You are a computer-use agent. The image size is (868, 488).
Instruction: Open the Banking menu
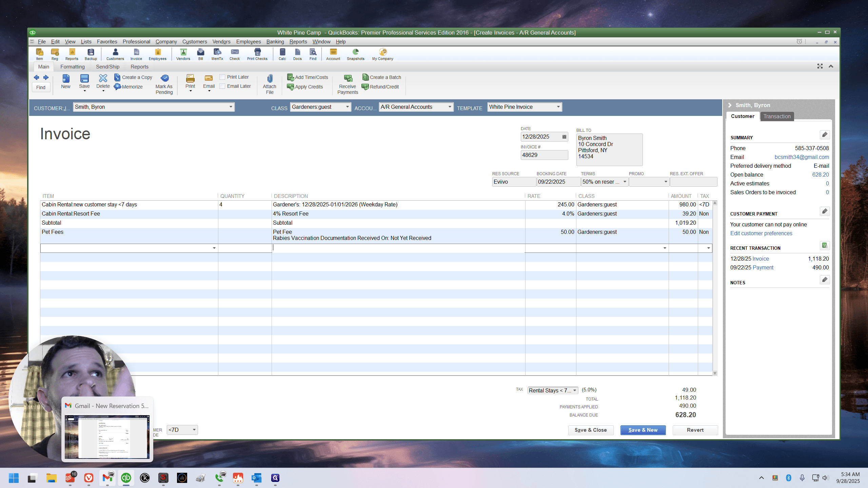tap(275, 42)
